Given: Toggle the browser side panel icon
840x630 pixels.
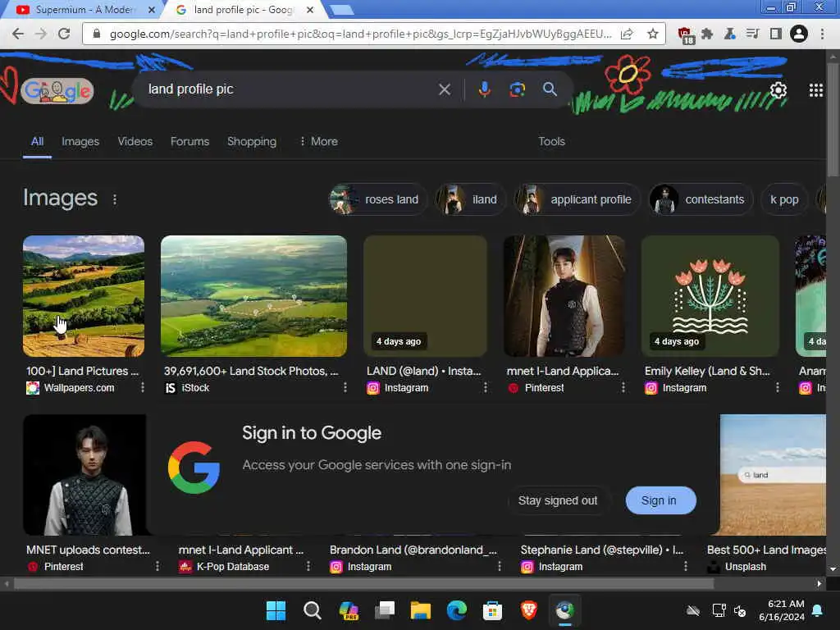Looking at the screenshot, I should (776, 34).
